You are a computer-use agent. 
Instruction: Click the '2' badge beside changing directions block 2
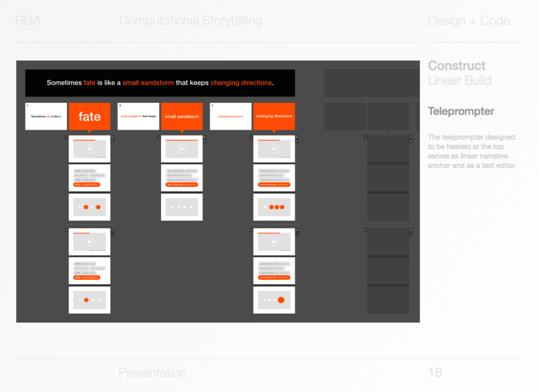251,230
